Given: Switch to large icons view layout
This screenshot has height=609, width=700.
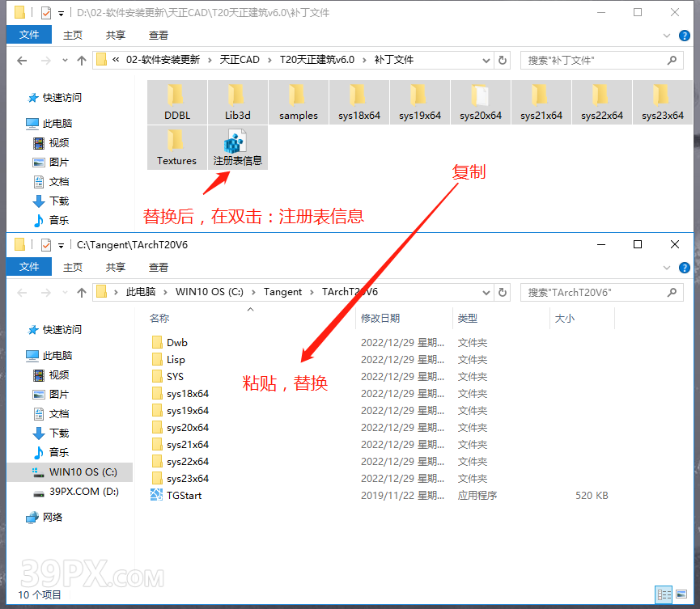Looking at the screenshot, I should tap(681, 594).
